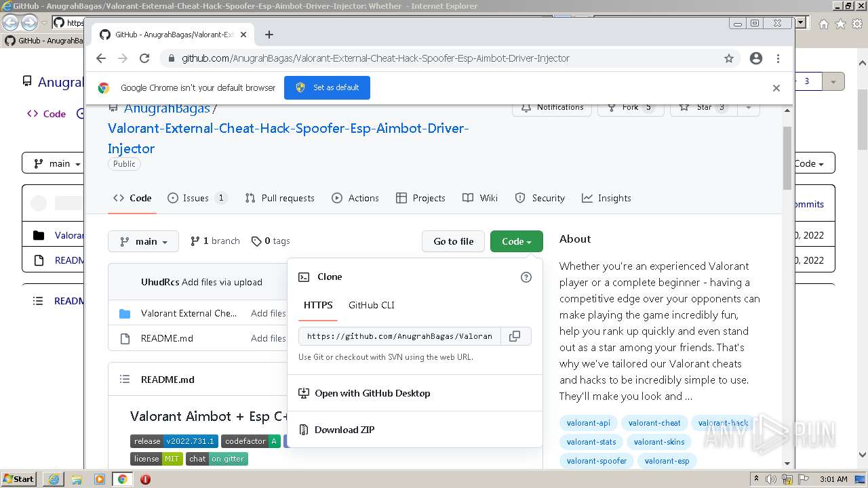Click the valorant-esp topic tag

(667, 461)
